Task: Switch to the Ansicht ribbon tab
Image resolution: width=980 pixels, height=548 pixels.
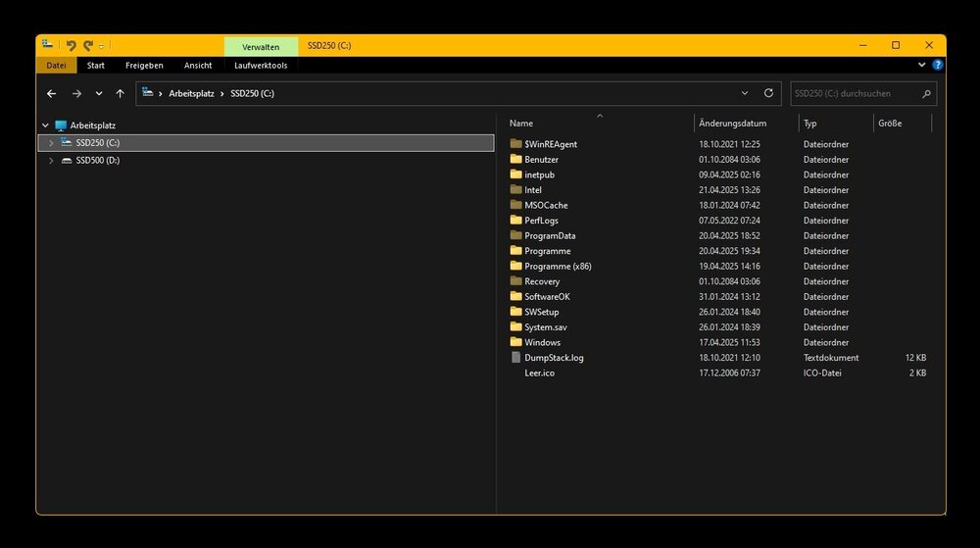Action: (x=198, y=66)
